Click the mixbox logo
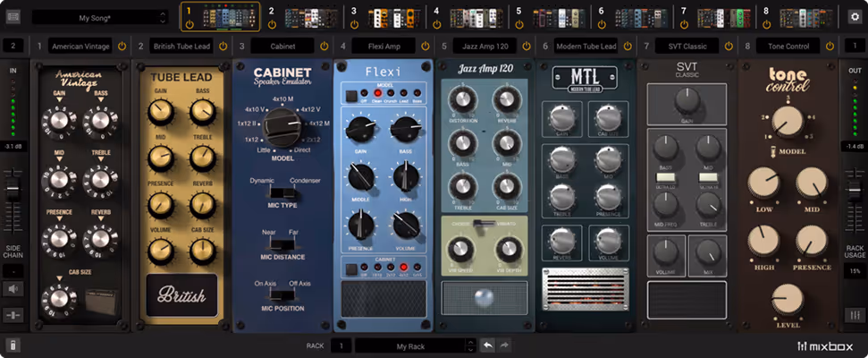Viewport: 868px width, 358px height. coord(825,346)
